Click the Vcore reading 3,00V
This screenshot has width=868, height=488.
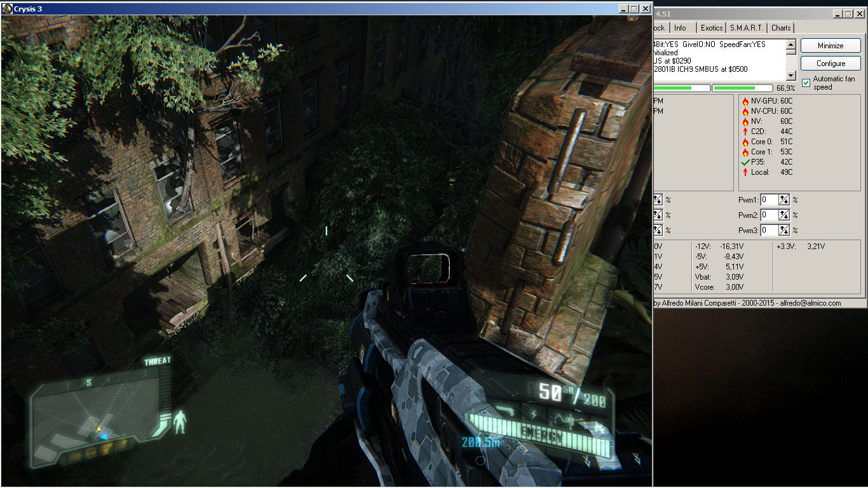click(x=735, y=287)
